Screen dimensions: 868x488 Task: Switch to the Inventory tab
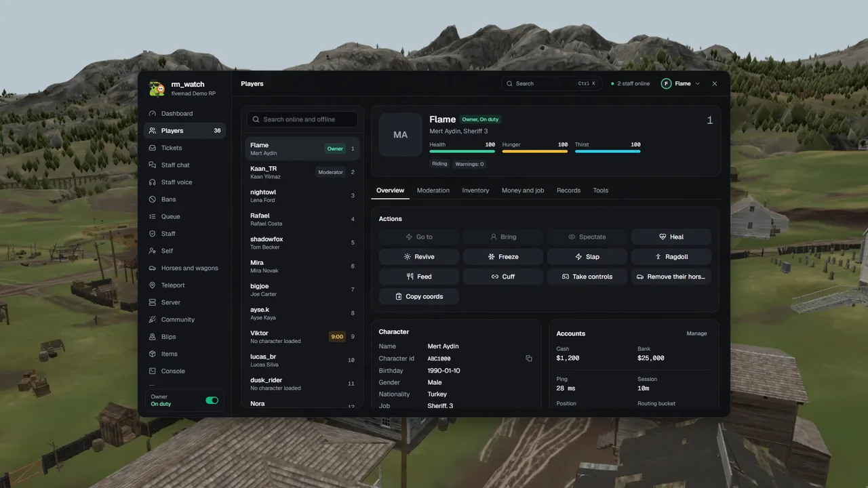(x=475, y=190)
